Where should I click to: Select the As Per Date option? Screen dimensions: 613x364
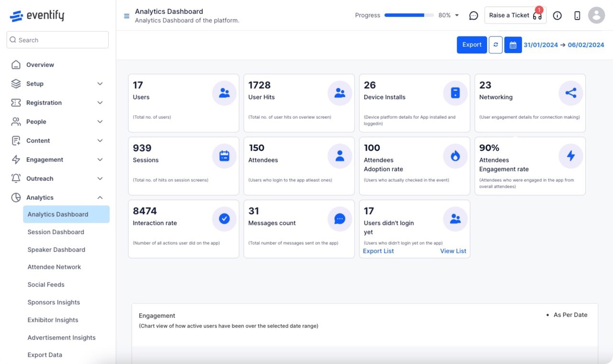tap(570, 315)
